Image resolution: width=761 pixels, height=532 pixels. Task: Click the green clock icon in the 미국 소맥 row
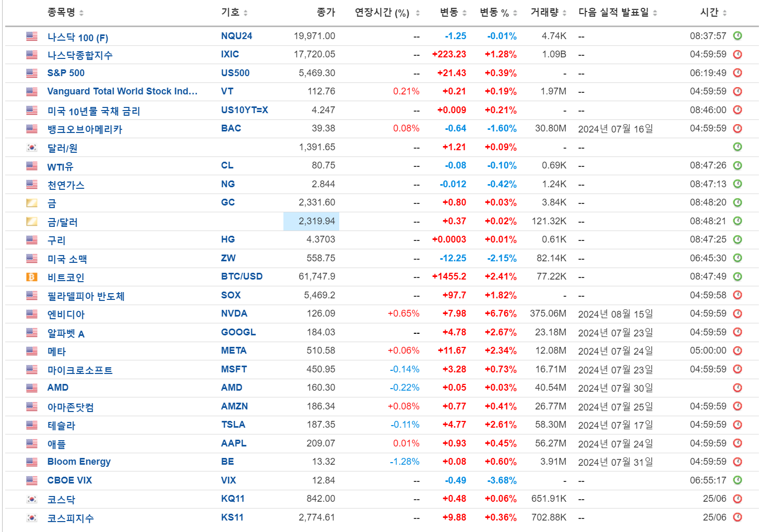click(x=738, y=258)
